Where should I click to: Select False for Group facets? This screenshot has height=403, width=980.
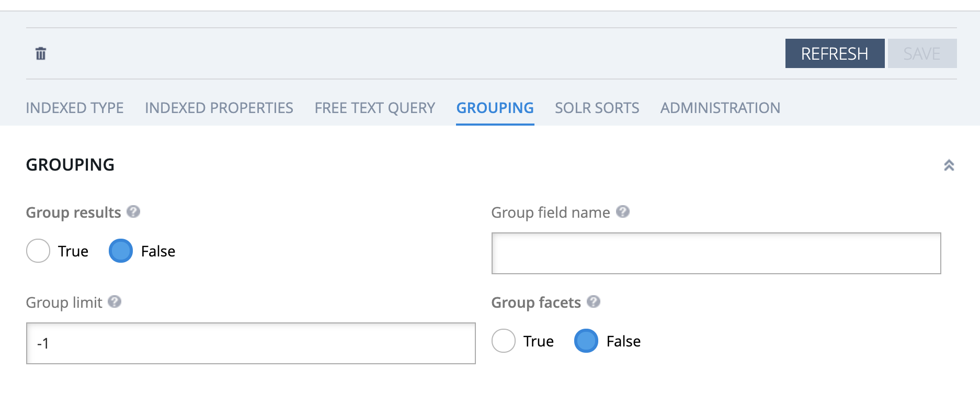(x=586, y=341)
